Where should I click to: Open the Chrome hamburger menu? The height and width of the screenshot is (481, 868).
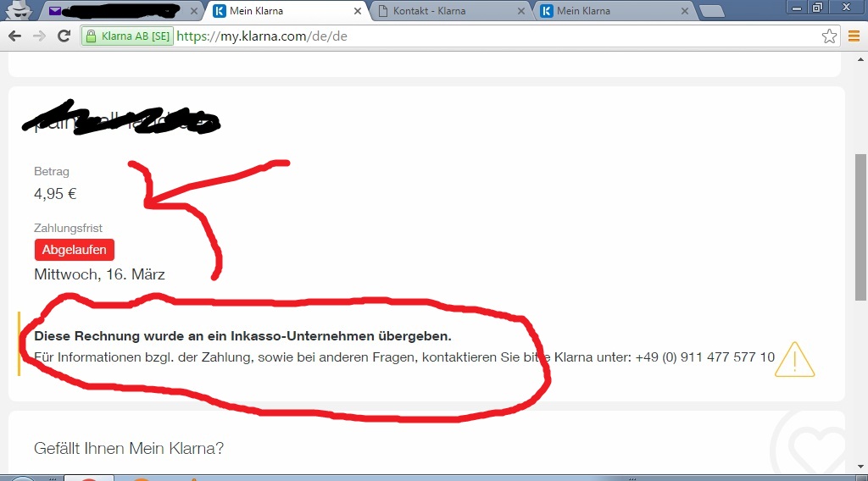click(x=854, y=36)
